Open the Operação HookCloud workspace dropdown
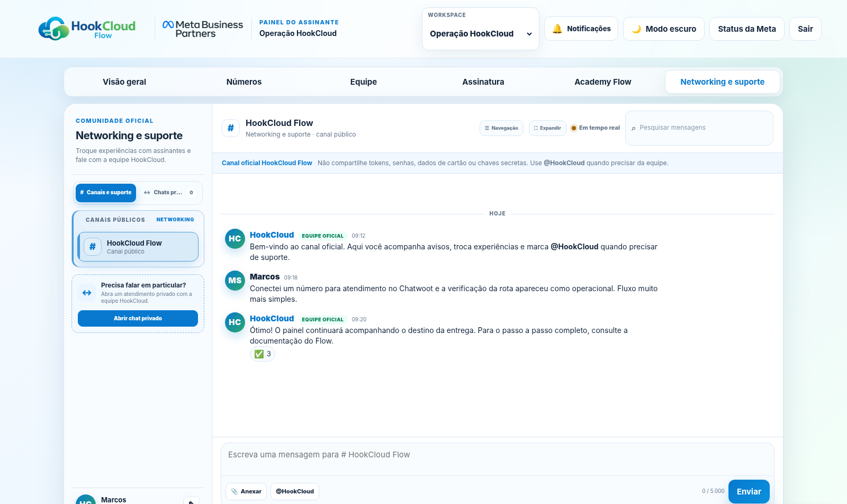847x504 pixels. [x=481, y=34]
